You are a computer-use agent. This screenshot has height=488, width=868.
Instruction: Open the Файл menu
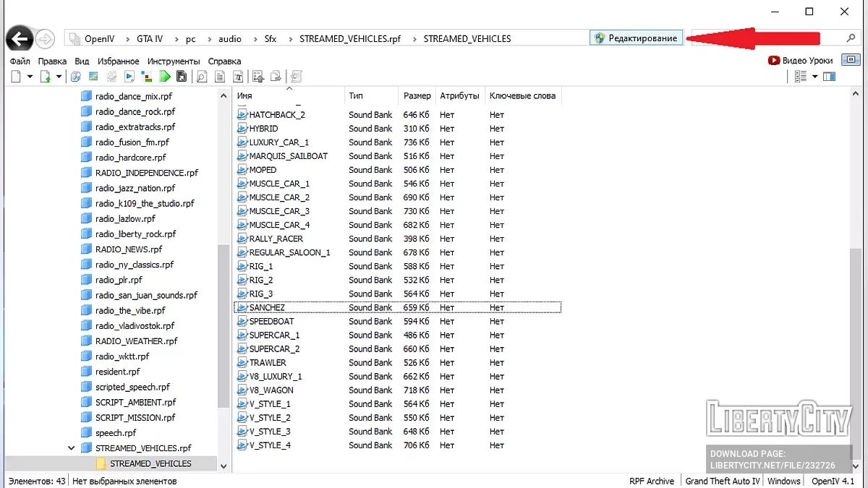click(20, 61)
